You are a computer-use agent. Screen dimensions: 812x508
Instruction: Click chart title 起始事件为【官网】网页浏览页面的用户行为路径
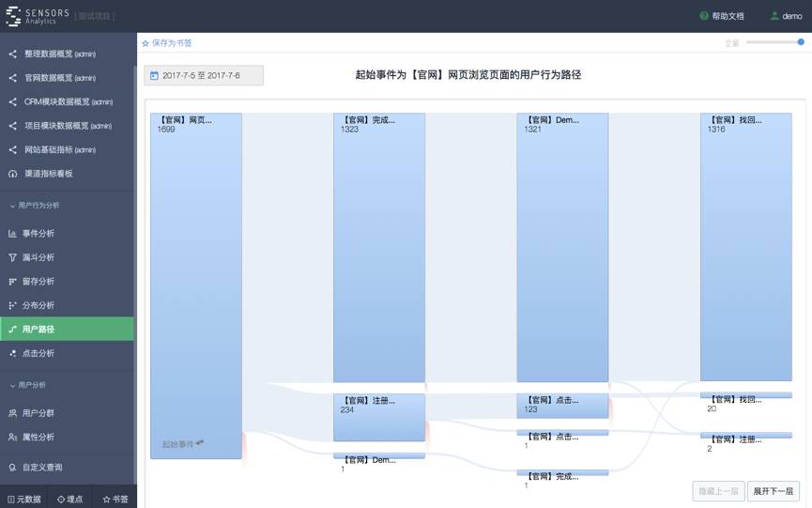(x=468, y=75)
